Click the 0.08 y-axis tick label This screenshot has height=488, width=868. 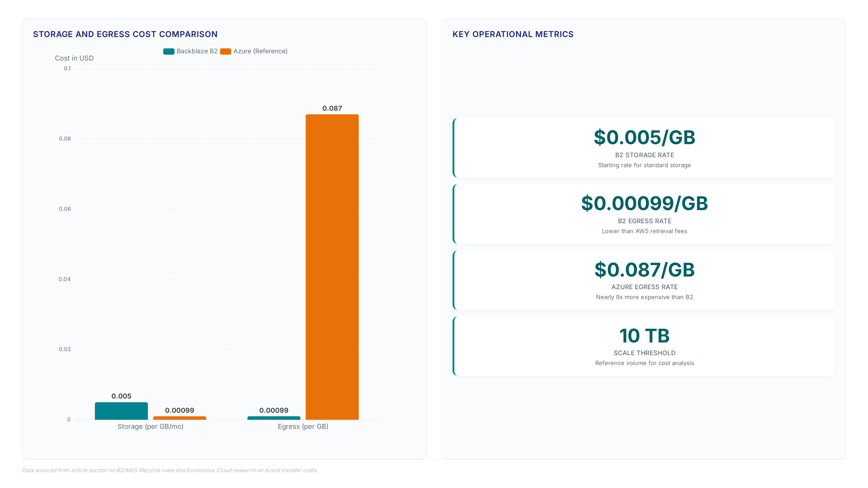(65, 139)
